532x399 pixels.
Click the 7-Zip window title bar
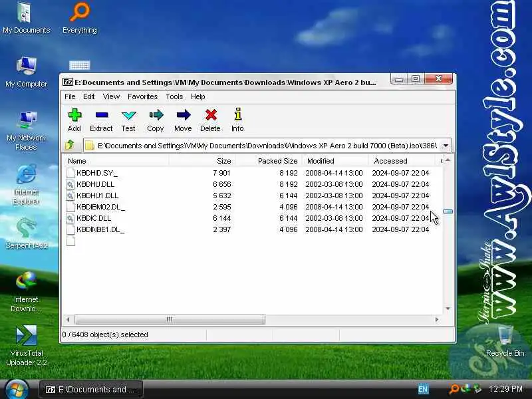point(225,82)
